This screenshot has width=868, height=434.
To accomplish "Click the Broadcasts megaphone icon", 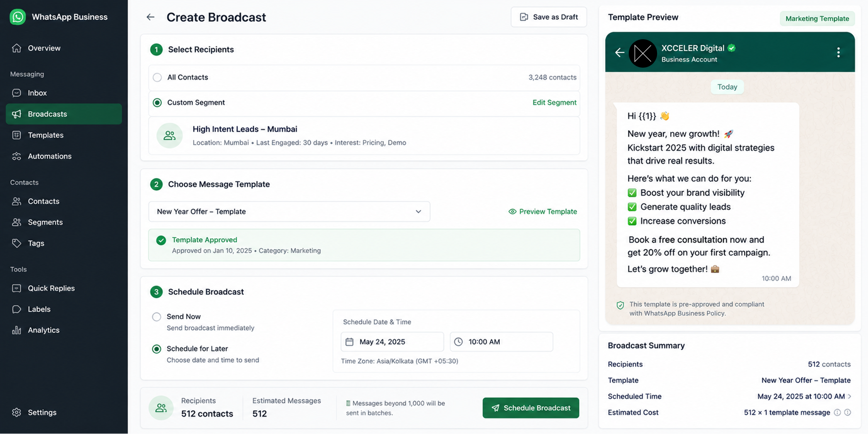I will 17,114.
